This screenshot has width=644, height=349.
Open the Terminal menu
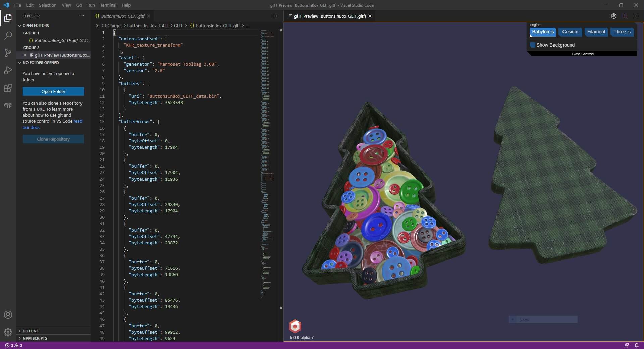point(108,5)
